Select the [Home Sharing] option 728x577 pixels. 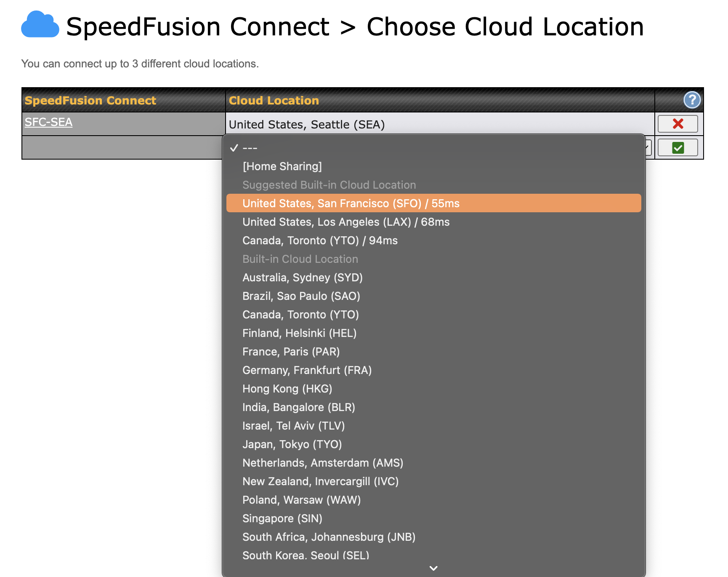282,166
